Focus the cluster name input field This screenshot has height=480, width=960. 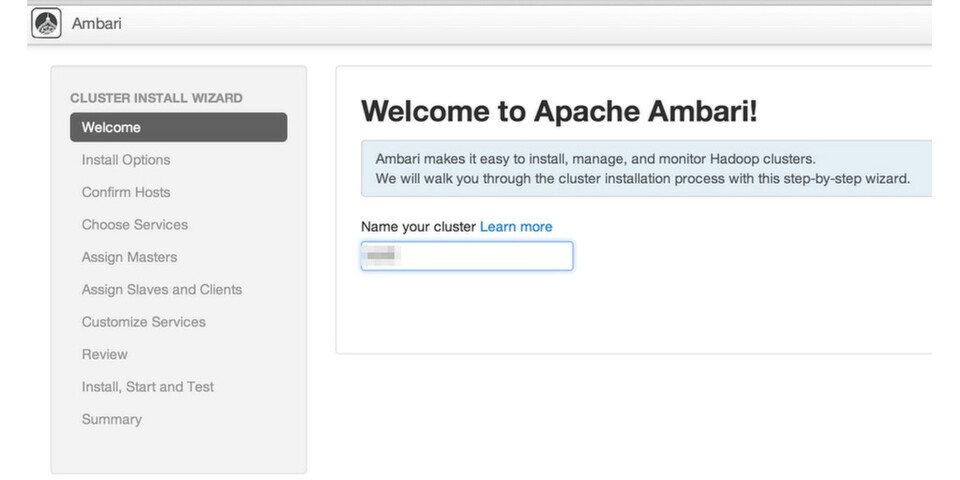(x=467, y=256)
